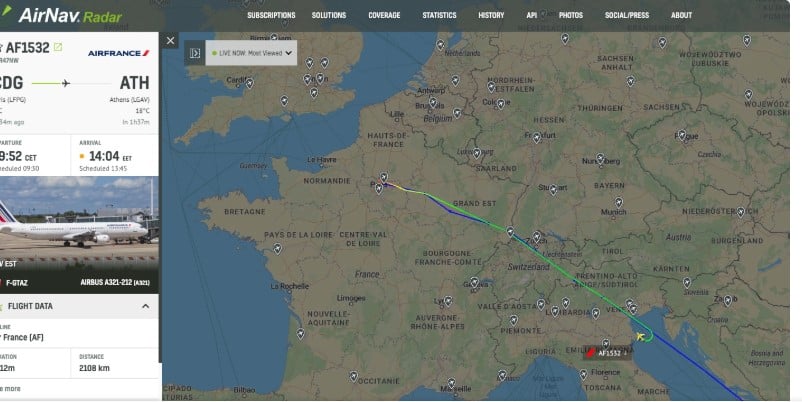Image resolution: width=802 pixels, height=402 pixels.
Task: Go to the Statistics page
Action: [x=439, y=15]
